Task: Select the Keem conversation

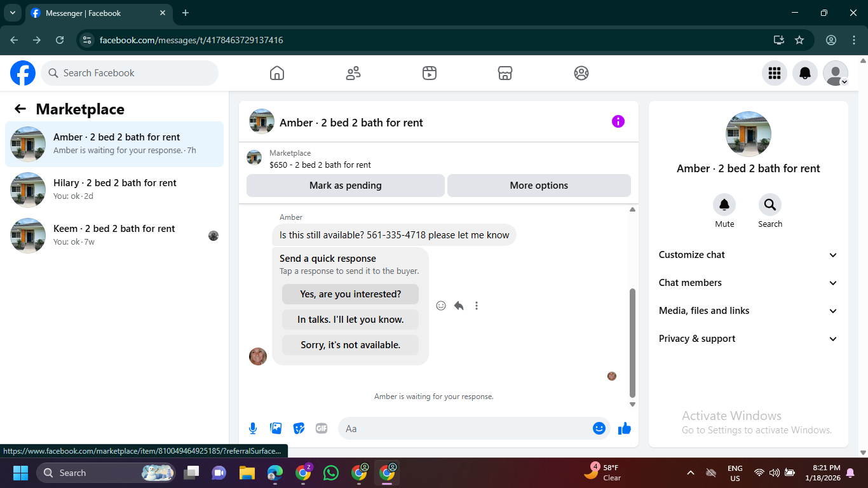Action: point(114,236)
